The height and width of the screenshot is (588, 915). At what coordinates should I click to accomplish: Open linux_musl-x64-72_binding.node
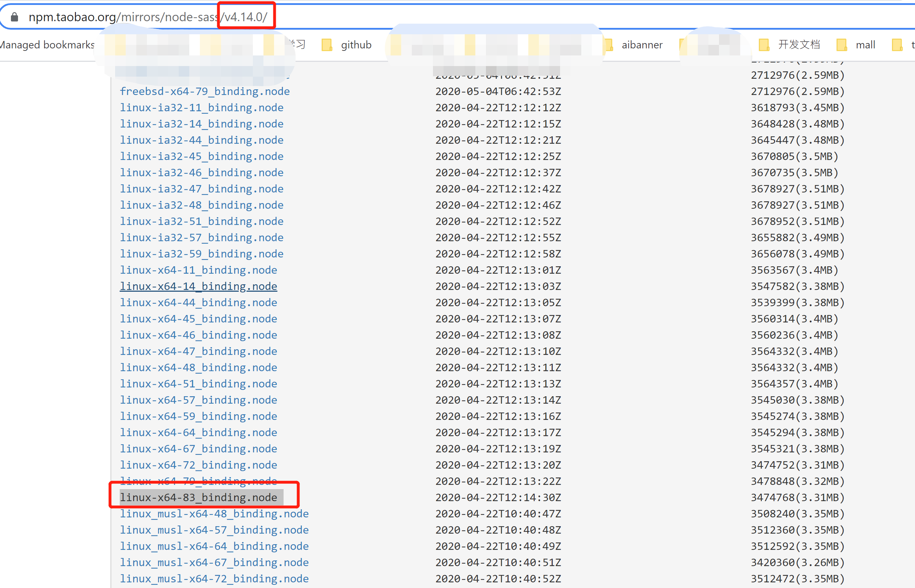[x=214, y=578]
